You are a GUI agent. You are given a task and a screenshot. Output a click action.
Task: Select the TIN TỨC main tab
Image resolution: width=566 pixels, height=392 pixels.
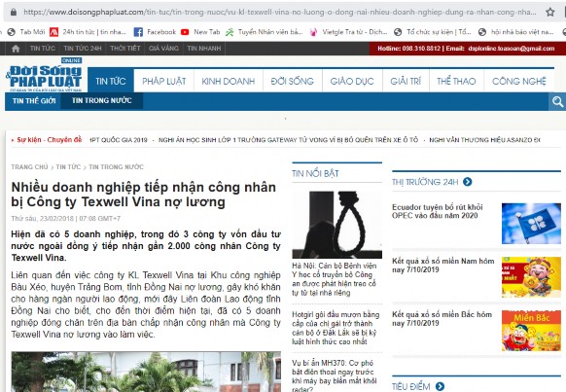coord(111,81)
